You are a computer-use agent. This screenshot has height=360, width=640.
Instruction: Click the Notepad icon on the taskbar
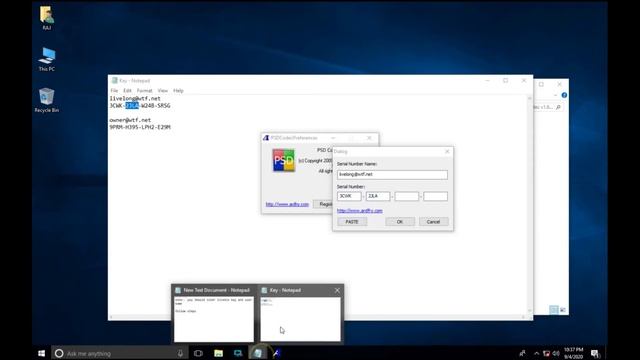[x=257, y=353]
